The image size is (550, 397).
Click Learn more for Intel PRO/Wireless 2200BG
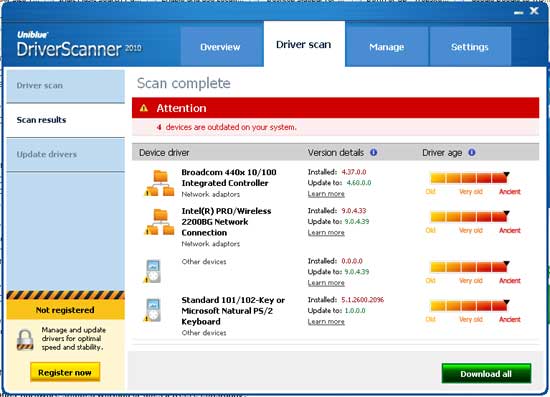click(x=326, y=232)
